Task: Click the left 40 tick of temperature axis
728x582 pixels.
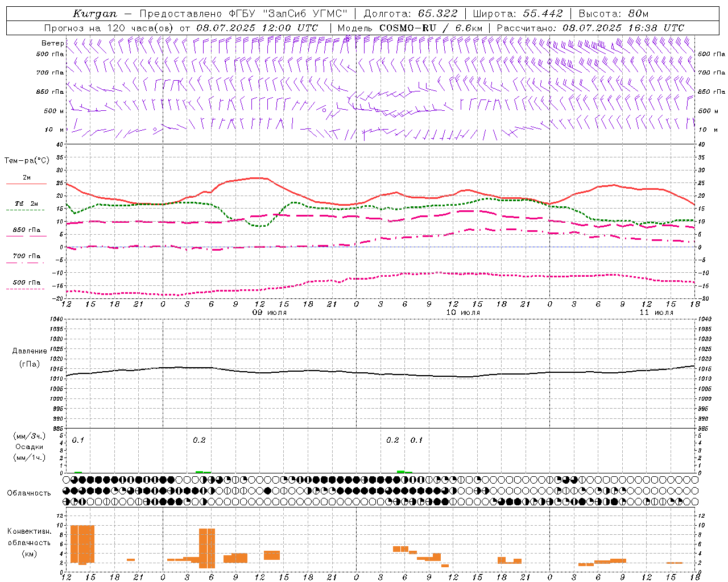Action: (61, 144)
